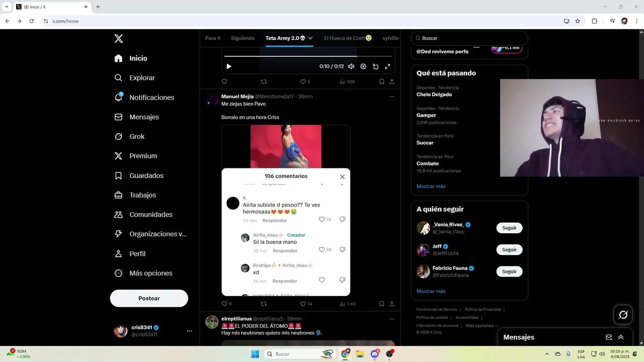This screenshot has width=644, height=362.
Task: Click the video progress bar
Action: pyautogui.click(x=308, y=56)
